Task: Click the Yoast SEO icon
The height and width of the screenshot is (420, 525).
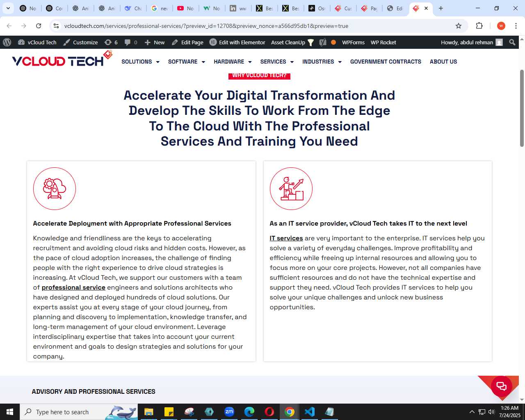Action: 323,42
